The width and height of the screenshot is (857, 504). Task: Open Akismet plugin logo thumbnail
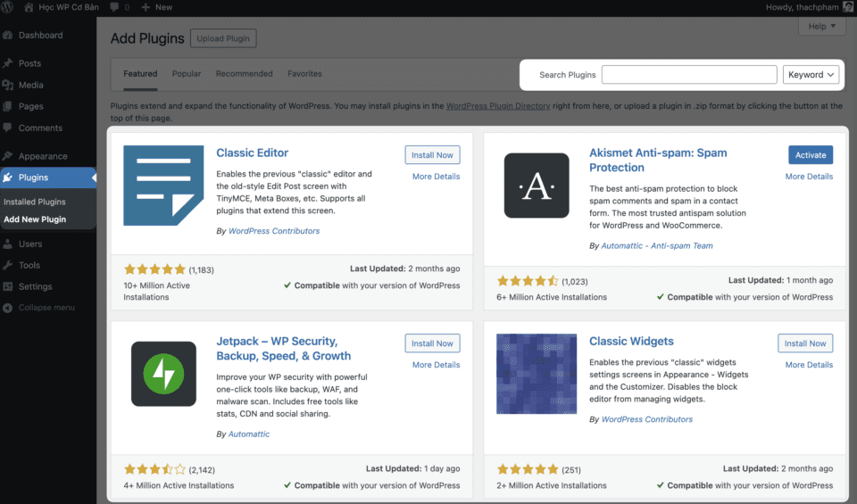[x=537, y=186]
